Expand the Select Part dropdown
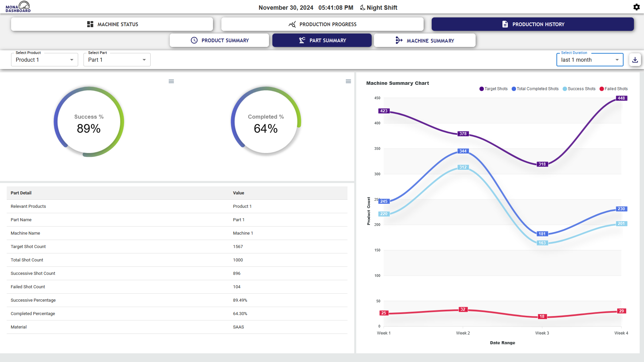 click(143, 60)
